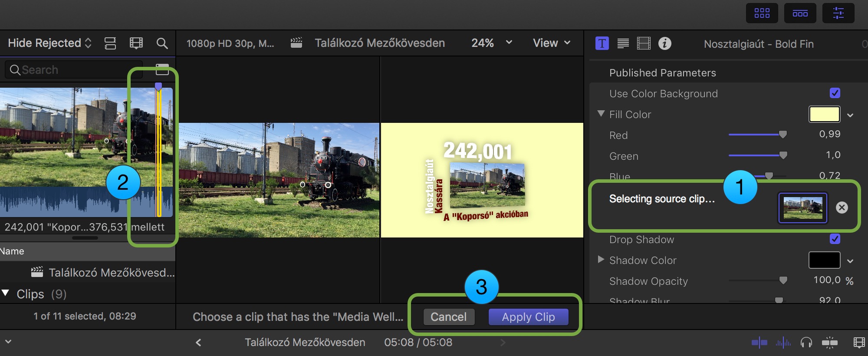
Task: Expand the Shadow Color disclosure triangle
Action: coord(601,260)
